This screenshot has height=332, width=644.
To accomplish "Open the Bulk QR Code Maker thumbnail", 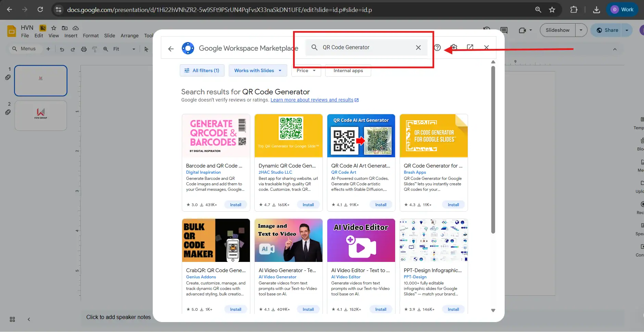I will (216, 240).
